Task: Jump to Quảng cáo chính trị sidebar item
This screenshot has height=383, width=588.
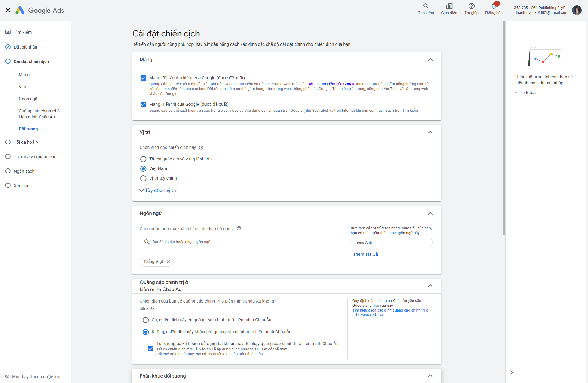Action: 39,114
